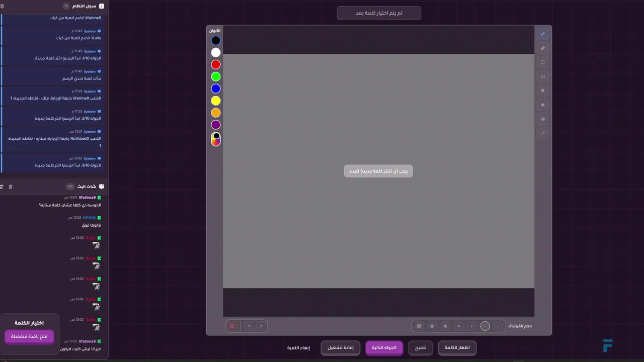Clear the canvas with red trash button
Viewport: 644px width, 362px height.
click(232, 326)
